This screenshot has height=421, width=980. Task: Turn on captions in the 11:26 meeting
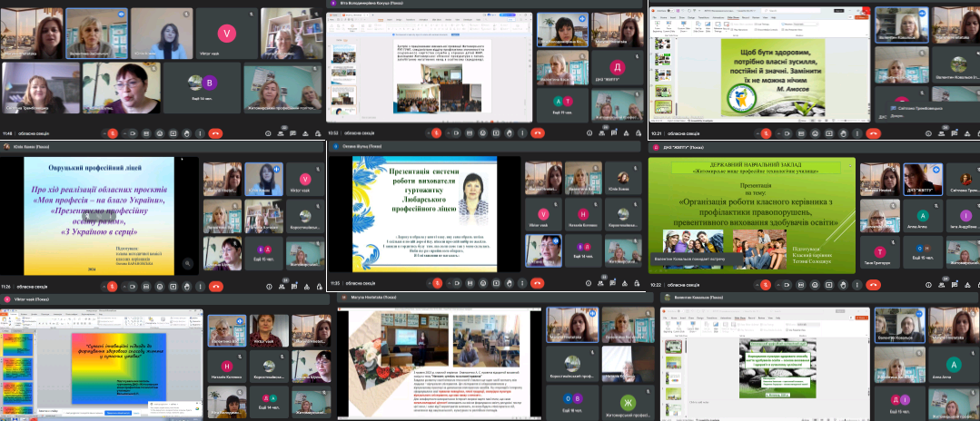146,287
